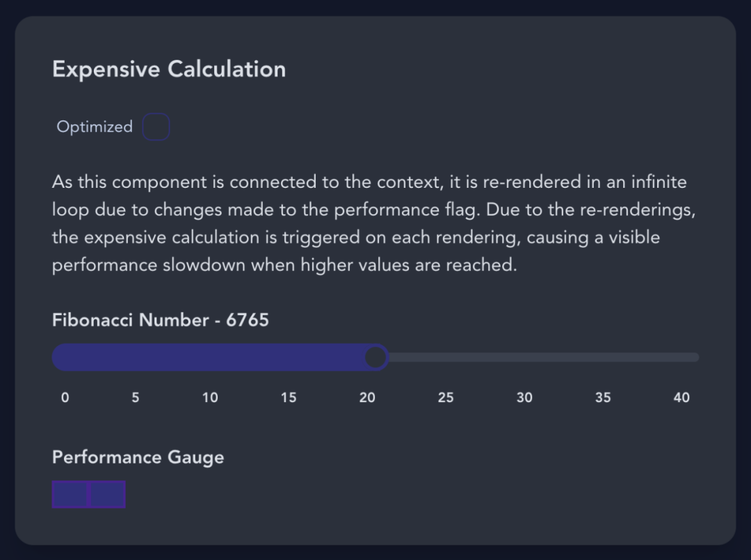The image size is (751, 560).
Task: Click the Fibonacci Number - 6765 label
Action: click(161, 320)
